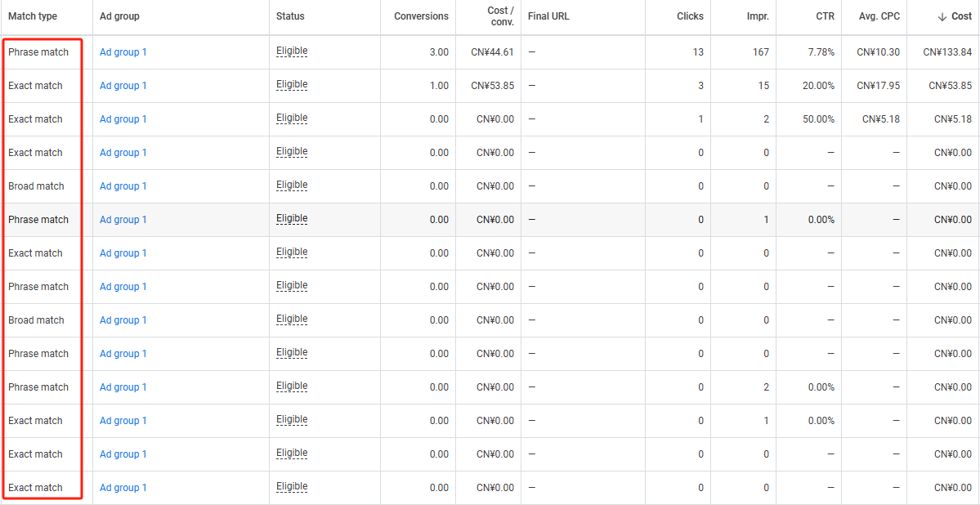Sort by the CTR column header
The image size is (980, 505).
pos(824,16)
